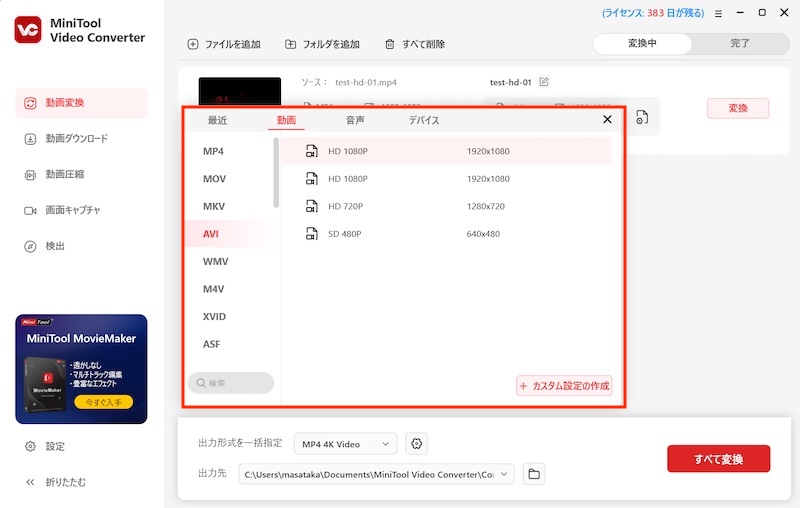Open 設定 at the bottom of the sidebar
Image resolution: width=800 pixels, height=508 pixels.
coord(55,446)
